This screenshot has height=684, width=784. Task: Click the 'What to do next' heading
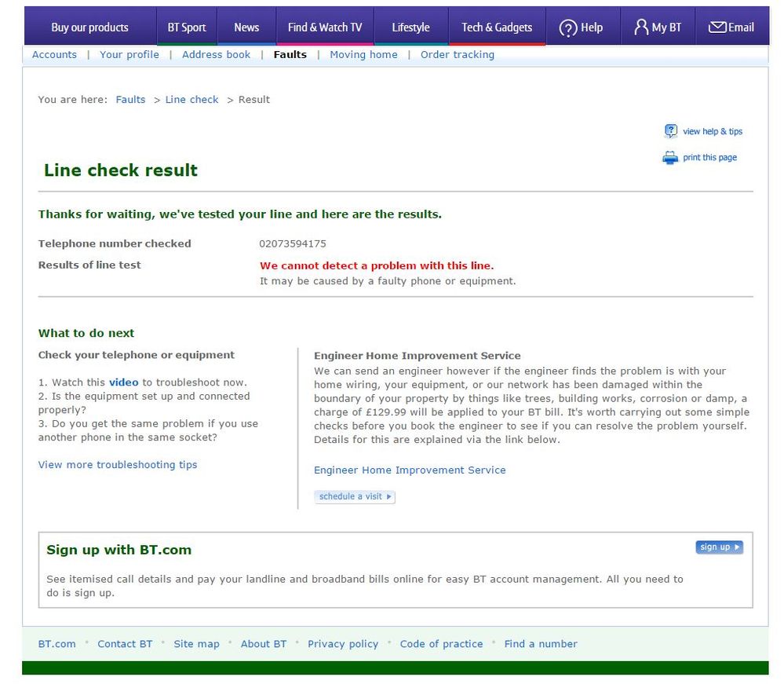pyautogui.click(x=86, y=333)
